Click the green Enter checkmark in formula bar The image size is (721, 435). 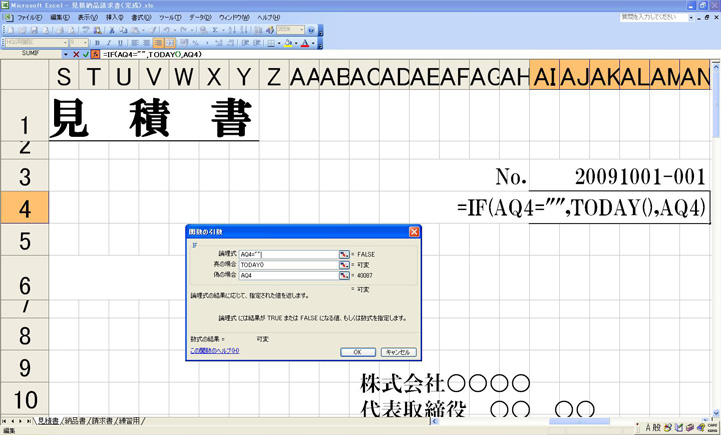[86, 54]
